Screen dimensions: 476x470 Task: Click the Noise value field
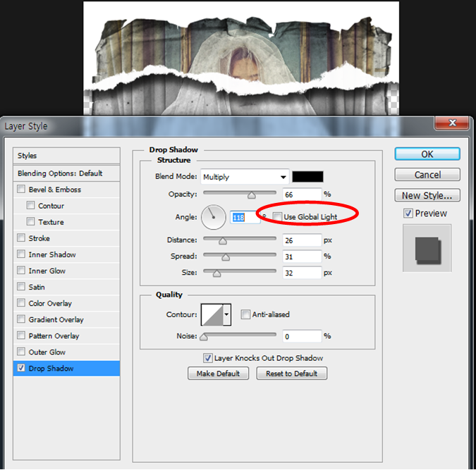click(302, 336)
